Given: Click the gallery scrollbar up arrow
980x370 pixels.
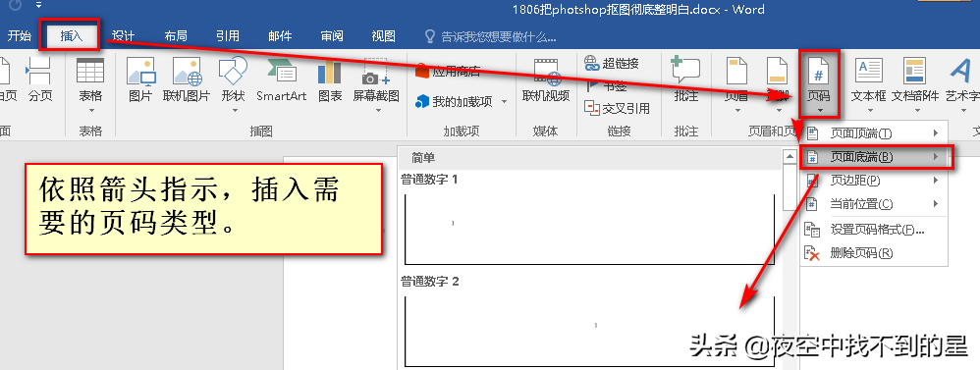Looking at the screenshot, I should [x=789, y=155].
